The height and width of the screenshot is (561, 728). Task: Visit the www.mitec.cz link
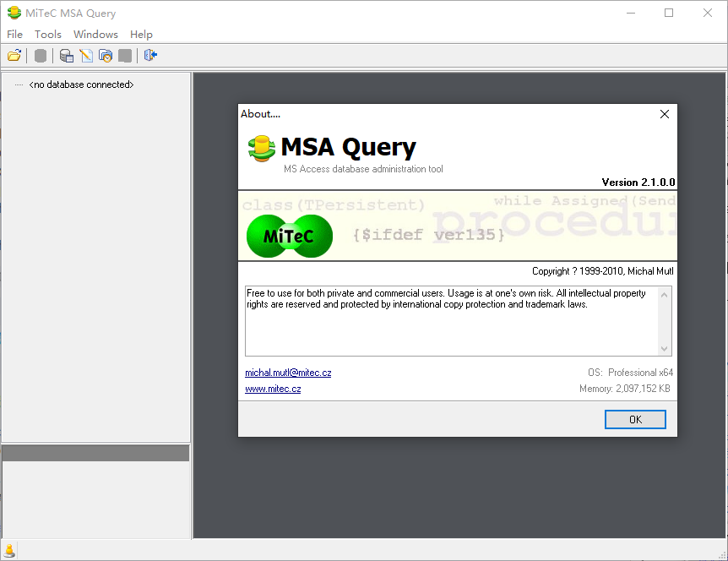273,389
